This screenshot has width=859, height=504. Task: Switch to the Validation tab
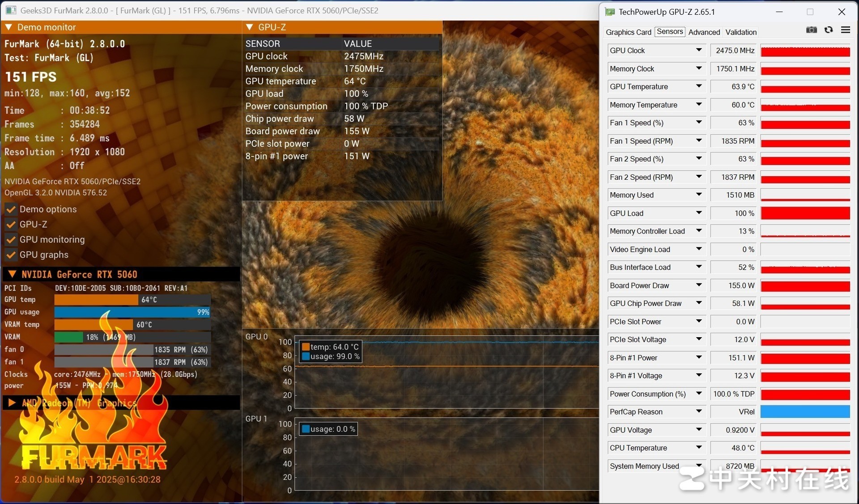(741, 32)
